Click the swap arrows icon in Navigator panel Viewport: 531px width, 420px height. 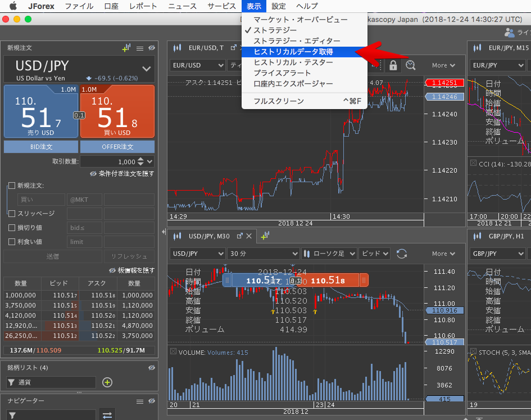(x=107, y=415)
